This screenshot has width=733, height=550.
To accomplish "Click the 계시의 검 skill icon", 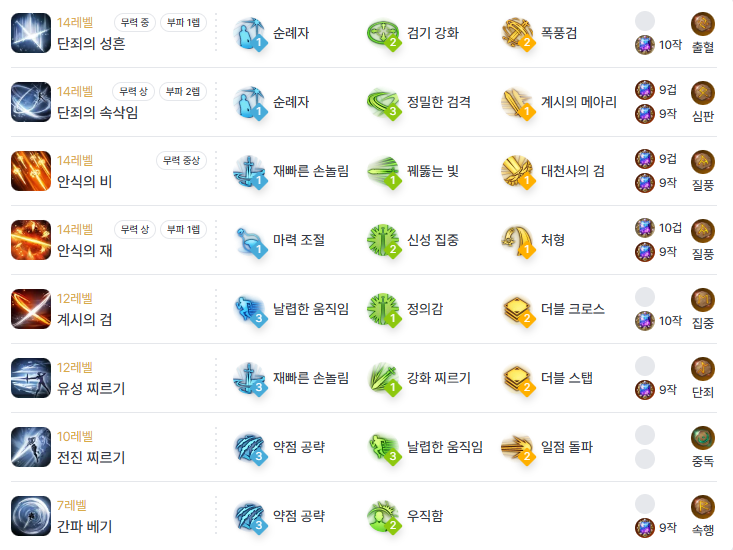I will tap(31, 309).
